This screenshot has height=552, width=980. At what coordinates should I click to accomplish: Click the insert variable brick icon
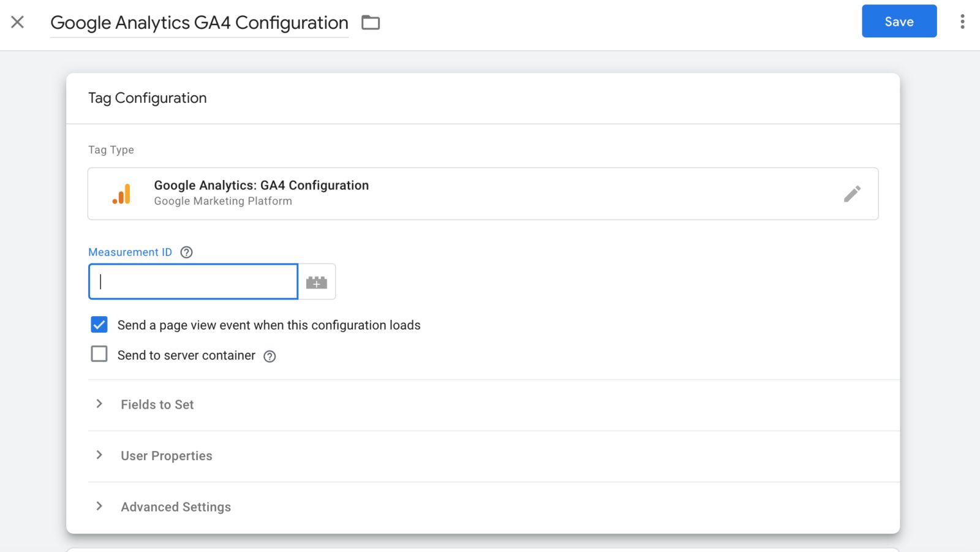point(317,282)
